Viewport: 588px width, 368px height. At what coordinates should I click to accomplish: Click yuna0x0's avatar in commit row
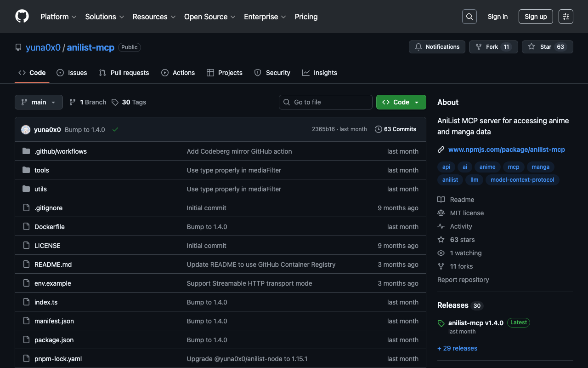26,130
